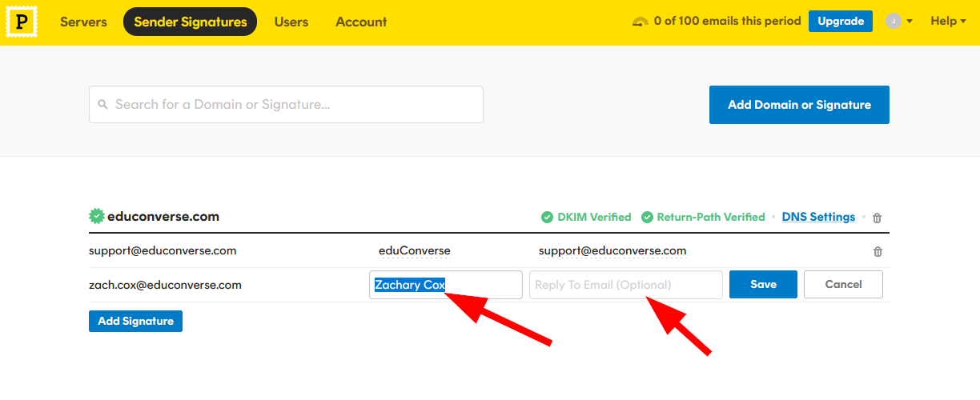This screenshot has height=400, width=980.
Task: Open the user avatar dropdown
Action: pos(899,22)
